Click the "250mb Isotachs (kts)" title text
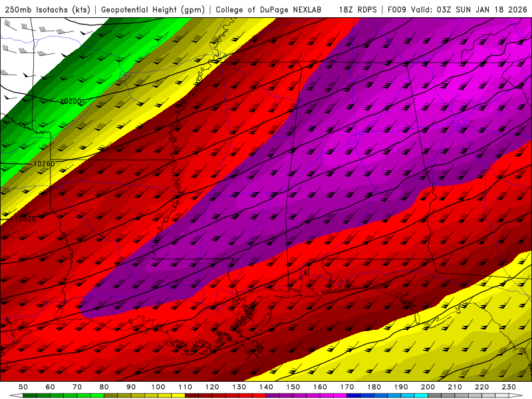This screenshot has width=532, height=399. pyautogui.click(x=48, y=10)
